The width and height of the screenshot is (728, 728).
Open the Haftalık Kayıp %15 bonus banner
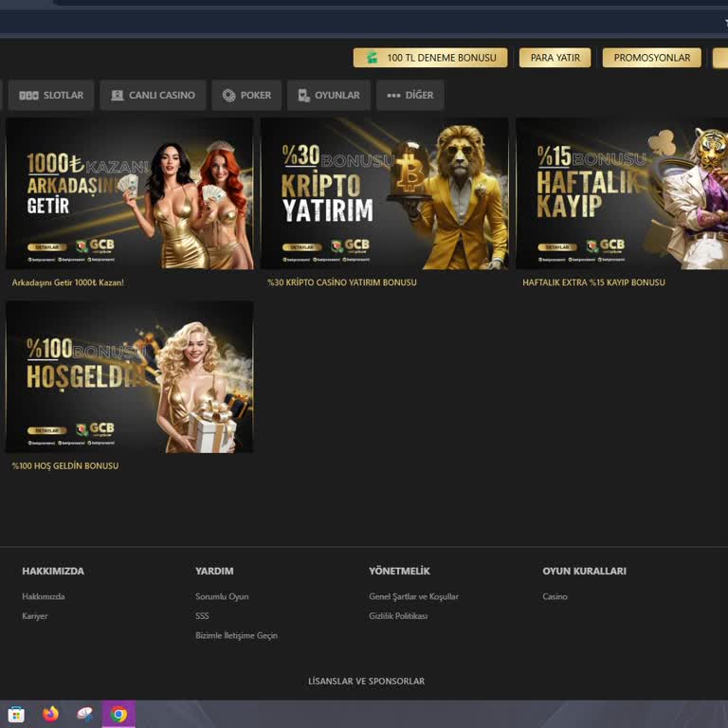(622, 193)
